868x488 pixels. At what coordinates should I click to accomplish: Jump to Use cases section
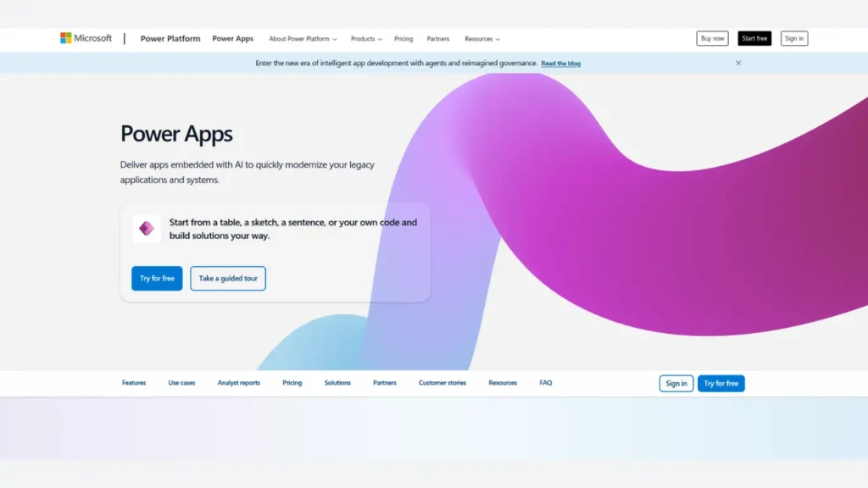pyautogui.click(x=181, y=383)
